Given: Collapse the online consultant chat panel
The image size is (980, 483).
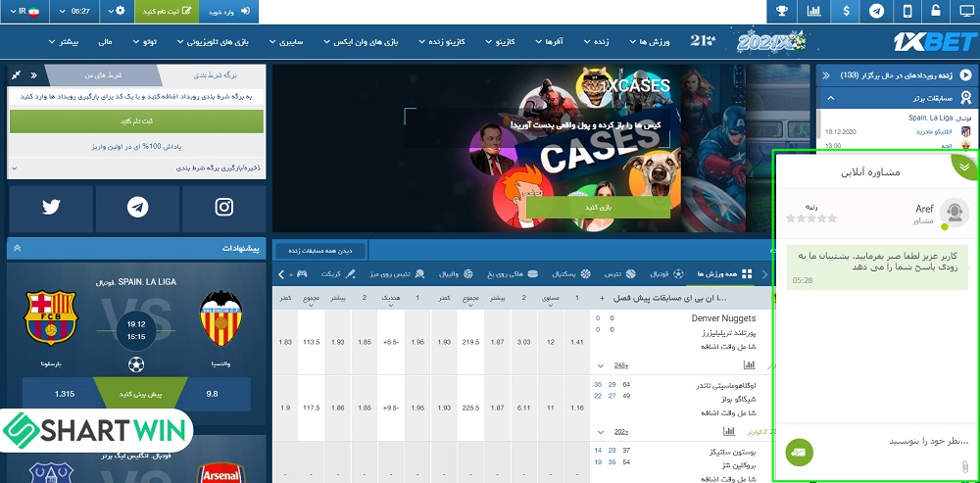Looking at the screenshot, I should tap(964, 167).
